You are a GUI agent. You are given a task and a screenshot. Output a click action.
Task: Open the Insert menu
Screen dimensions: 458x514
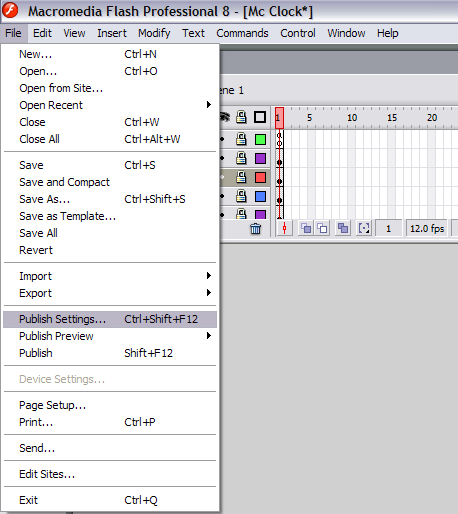tap(112, 33)
